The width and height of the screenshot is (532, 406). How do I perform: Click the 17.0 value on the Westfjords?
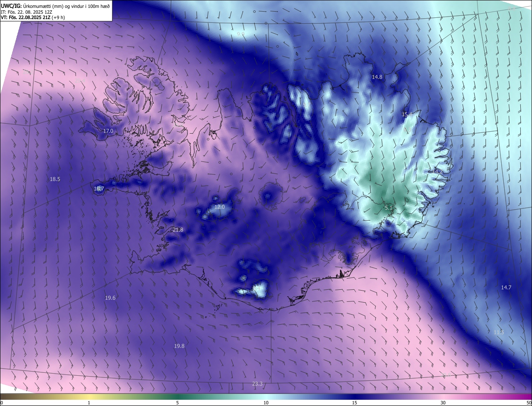click(108, 131)
